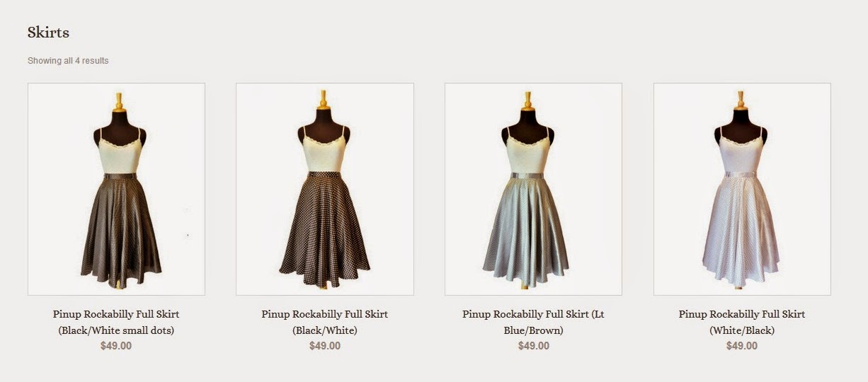Click the Skirts category heading

tap(48, 32)
